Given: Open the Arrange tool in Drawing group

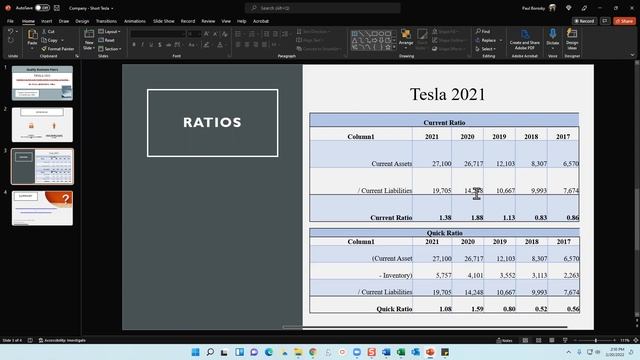Looking at the screenshot, I should click(406, 38).
